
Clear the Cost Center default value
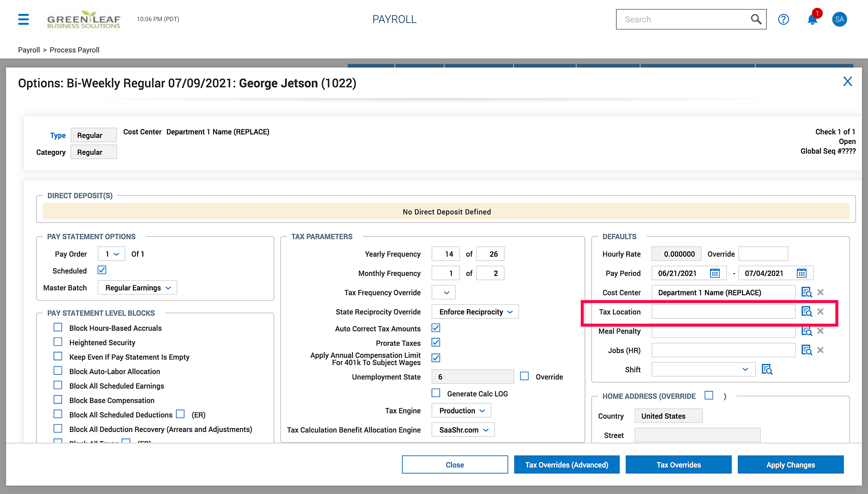(820, 292)
